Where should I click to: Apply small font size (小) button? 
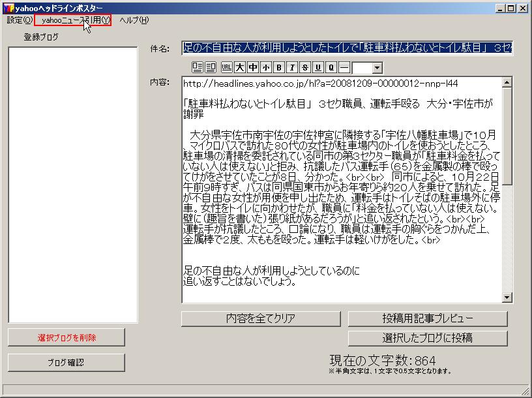(266, 67)
